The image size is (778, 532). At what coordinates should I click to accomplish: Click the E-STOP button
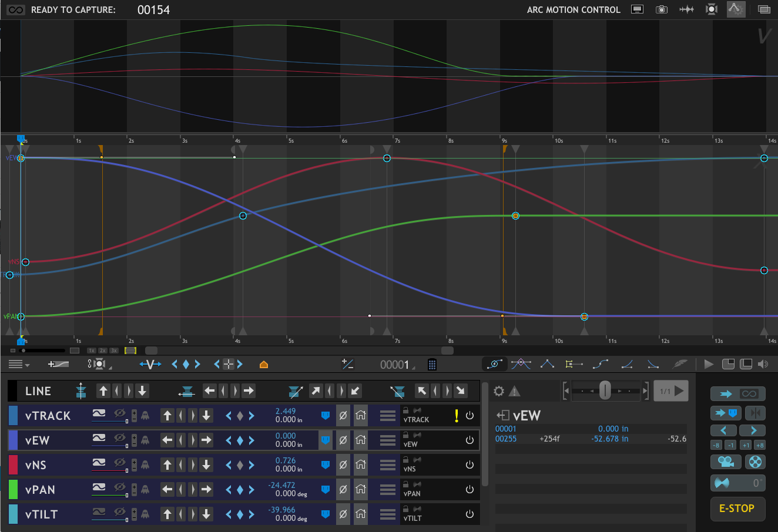click(737, 509)
